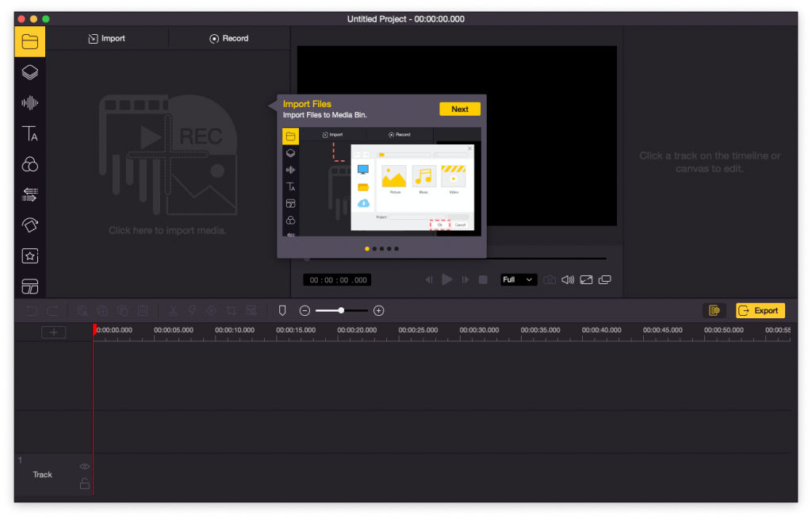Image resolution: width=812 pixels, height=519 pixels.
Task: Open the Media bin folder icon
Action: pyautogui.click(x=30, y=41)
